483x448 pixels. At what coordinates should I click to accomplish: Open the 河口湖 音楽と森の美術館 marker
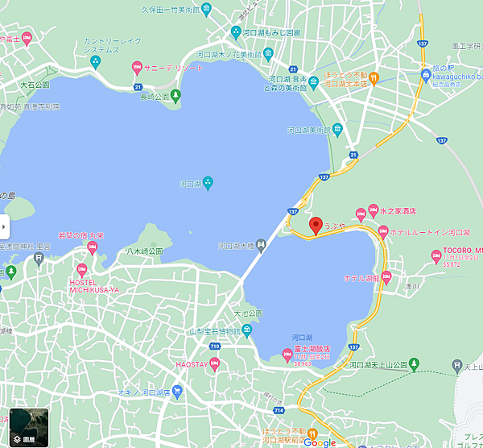[x=313, y=83]
